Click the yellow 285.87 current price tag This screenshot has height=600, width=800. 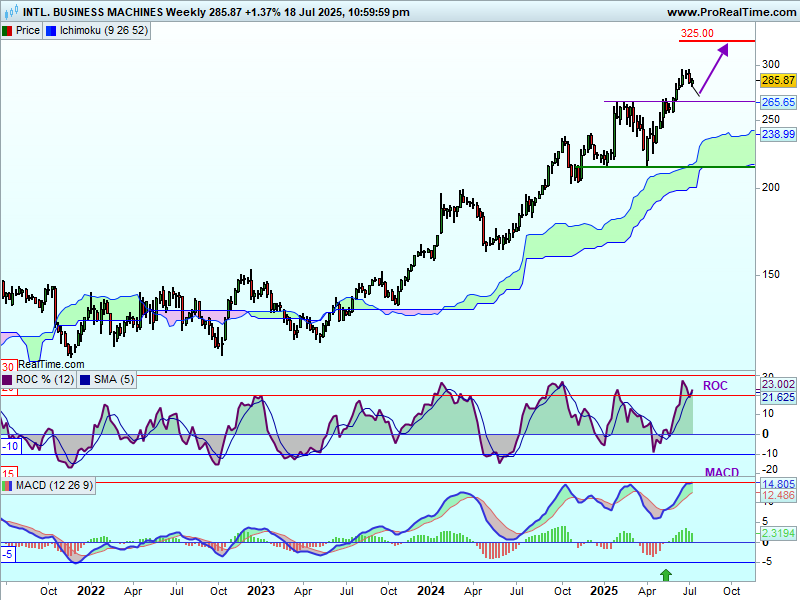pos(778,80)
